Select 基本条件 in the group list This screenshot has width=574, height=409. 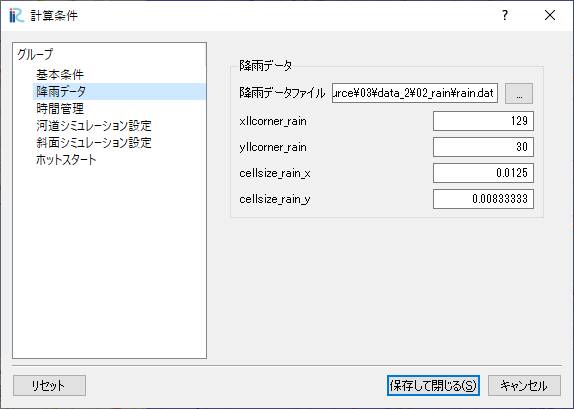pyautogui.click(x=60, y=75)
